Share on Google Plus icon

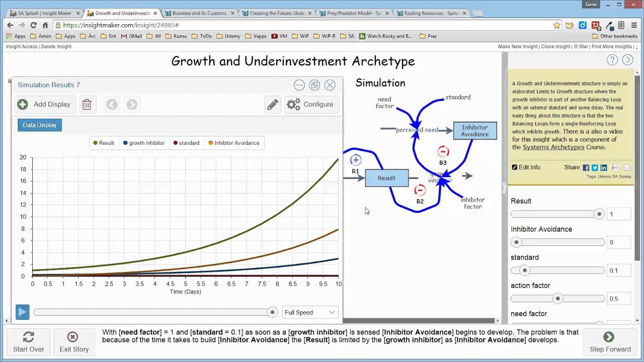click(615, 167)
